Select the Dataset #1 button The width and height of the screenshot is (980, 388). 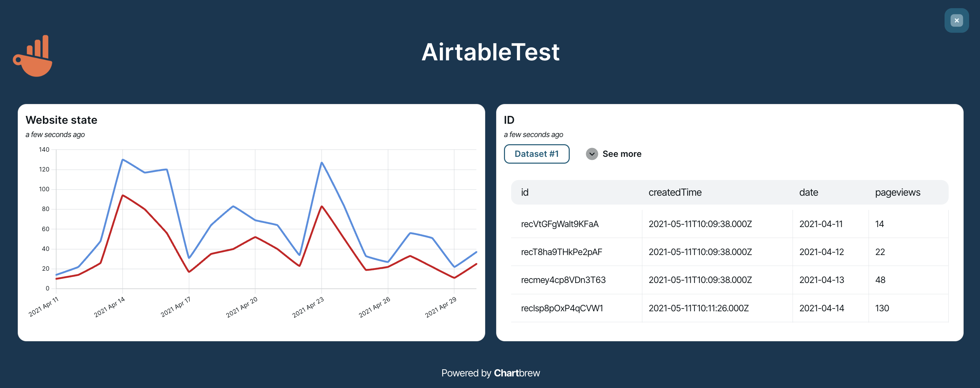[536, 154]
